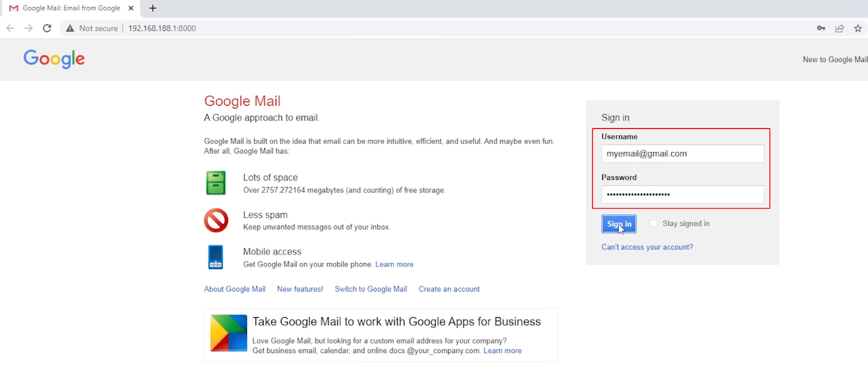Click the browser forward arrow

[x=29, y=28]
